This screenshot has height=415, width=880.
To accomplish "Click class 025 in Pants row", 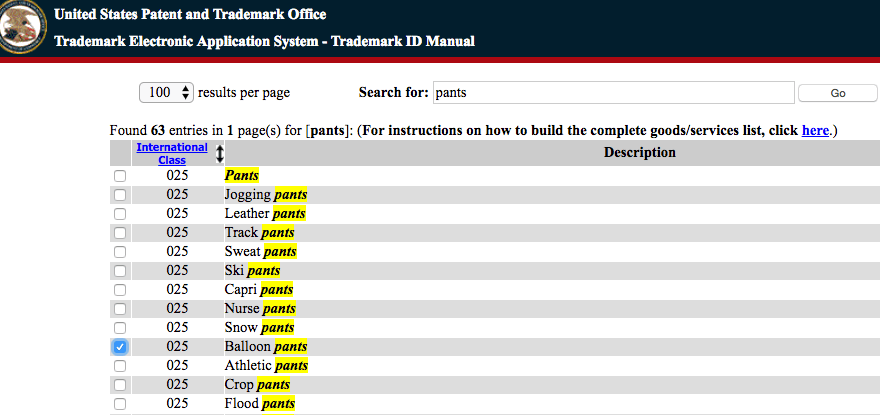I will coord(177,176).
